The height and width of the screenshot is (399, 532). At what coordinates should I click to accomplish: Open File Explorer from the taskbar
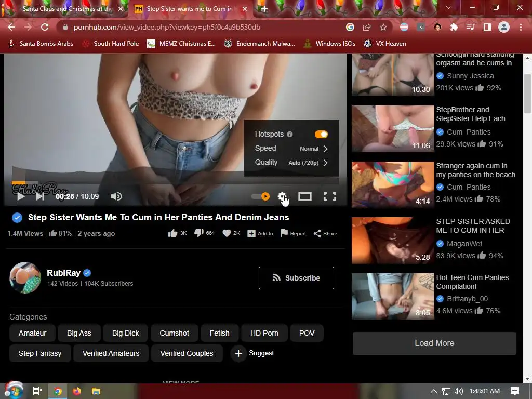coord(96,391)
